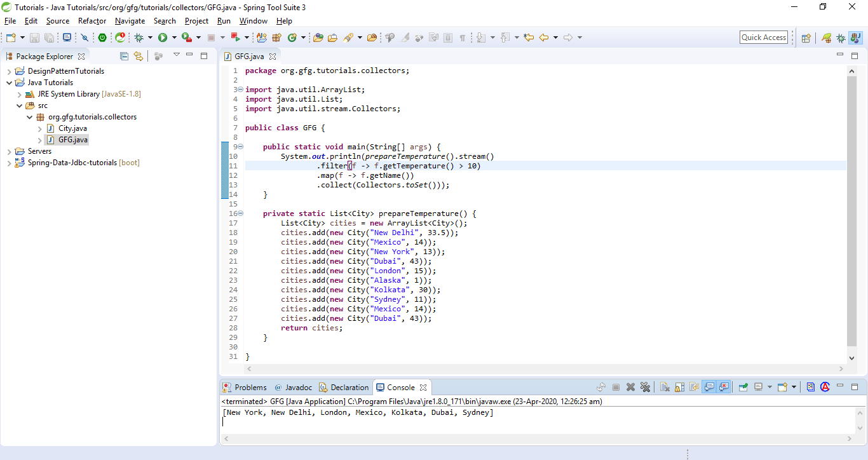Screen dimensions: 868x460
Task: Select the Servers item in Package Explorer
Action: 39,151
